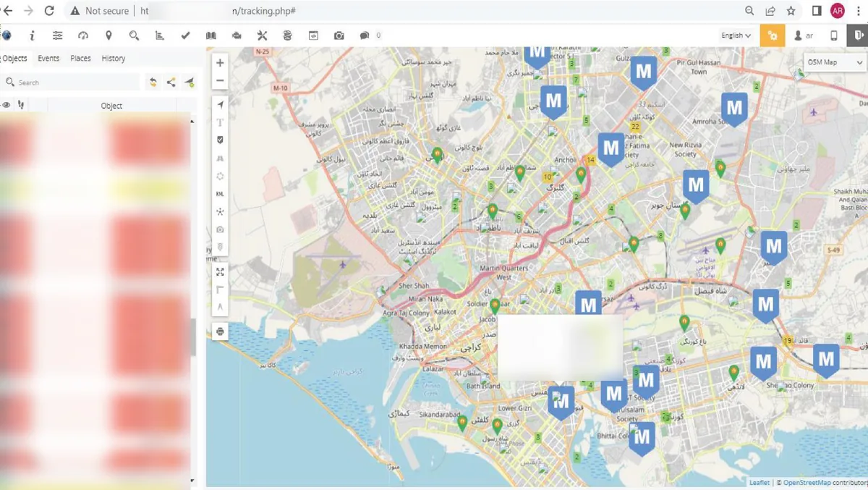Image resolution: width=868 pixels, height=490 pixels.
Task: Open the logbook open-book icon
Action: click(210, 35)
